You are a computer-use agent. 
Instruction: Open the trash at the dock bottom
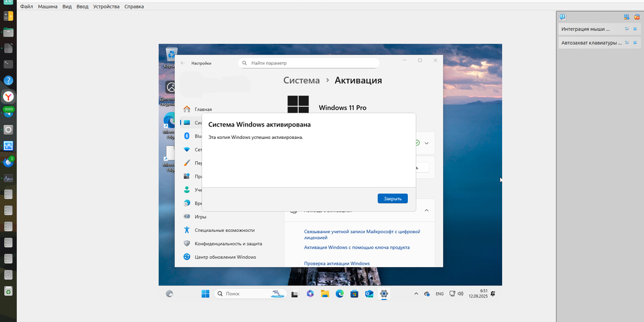coord(8,291)
